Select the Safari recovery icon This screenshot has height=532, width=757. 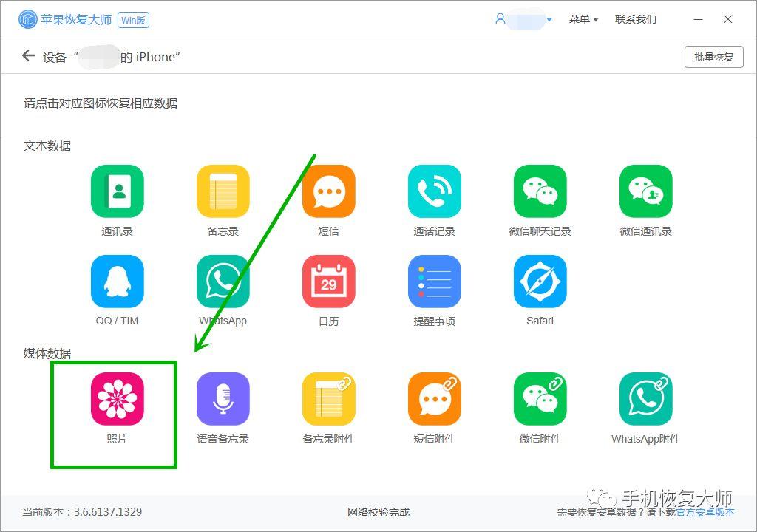pos(539,280)
